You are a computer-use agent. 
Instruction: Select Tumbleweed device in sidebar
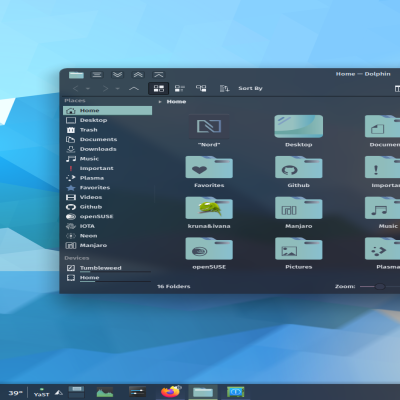tap(107, 268)
